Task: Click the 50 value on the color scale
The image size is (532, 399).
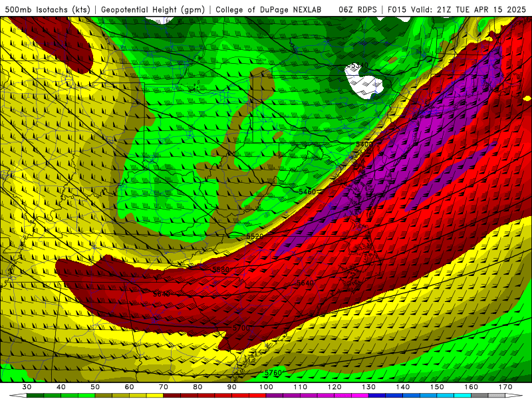Action: pos(95,387)
